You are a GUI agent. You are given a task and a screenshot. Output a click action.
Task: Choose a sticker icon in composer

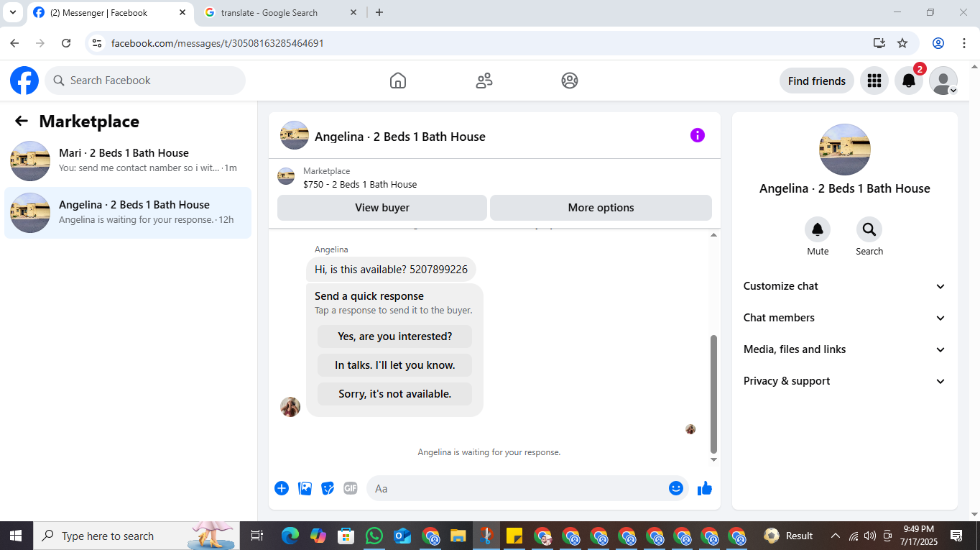click(328, 488)
